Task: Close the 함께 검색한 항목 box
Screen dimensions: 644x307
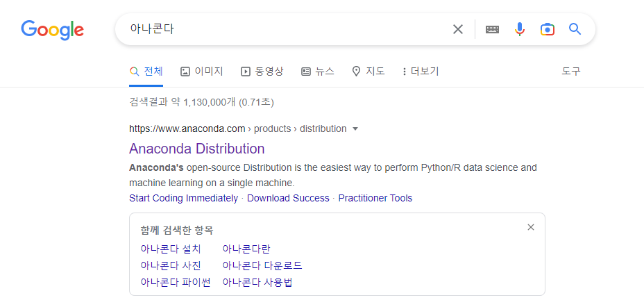Action: (x=531, y=227)
